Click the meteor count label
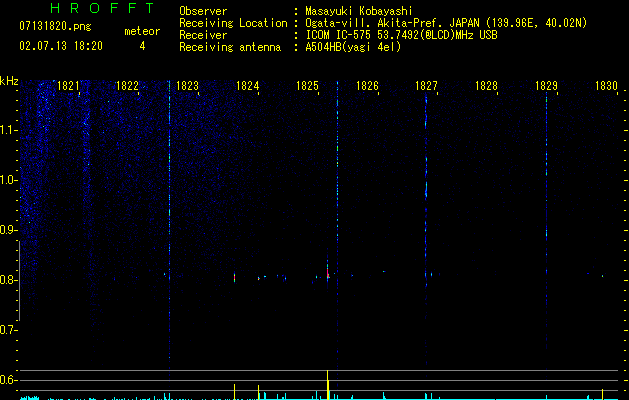 point(142,31)
